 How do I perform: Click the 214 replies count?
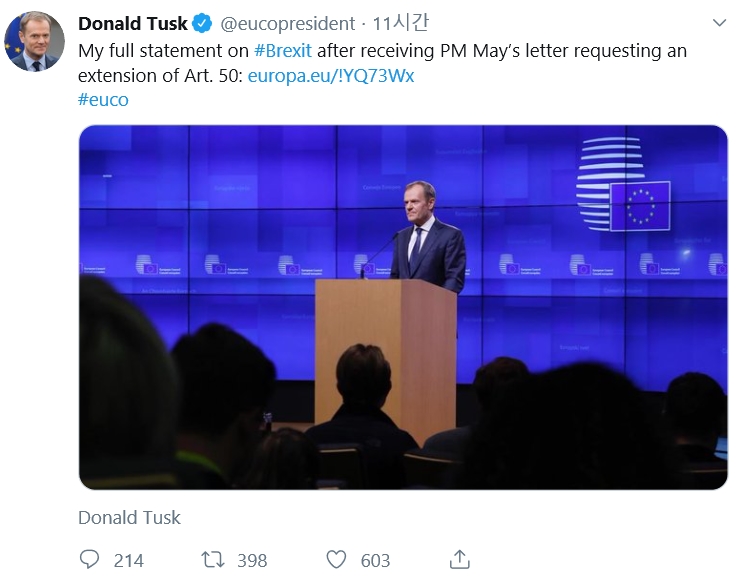coord(129,560)
